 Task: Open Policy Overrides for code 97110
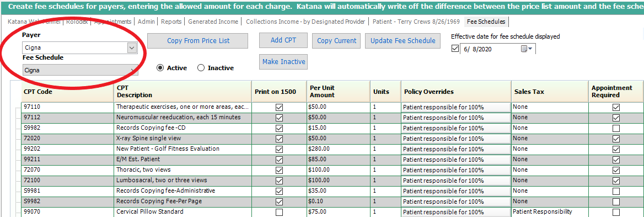point(456,107)
